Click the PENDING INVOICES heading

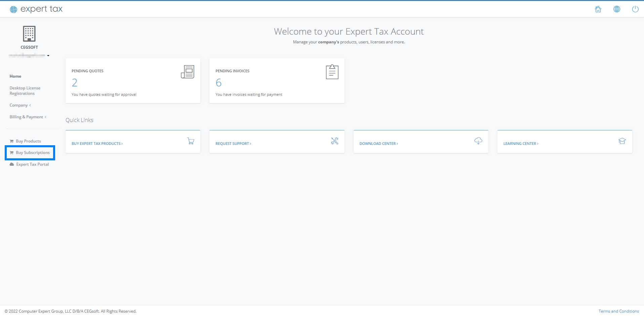tap(232, 71)
